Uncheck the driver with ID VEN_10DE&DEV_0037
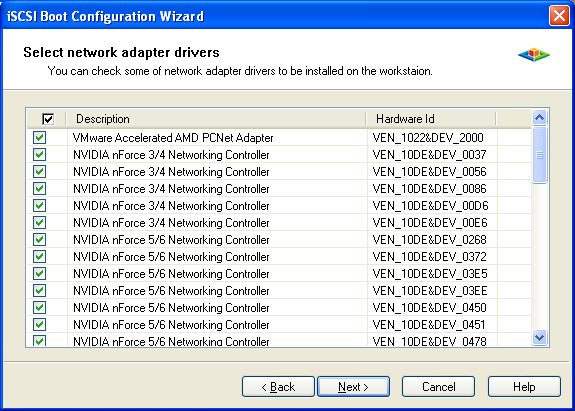This screenshot has width=575, height=411. (40, 154)
